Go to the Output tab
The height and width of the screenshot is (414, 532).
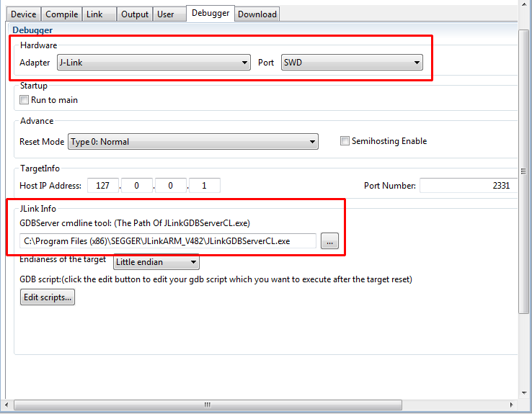[134, 14]
